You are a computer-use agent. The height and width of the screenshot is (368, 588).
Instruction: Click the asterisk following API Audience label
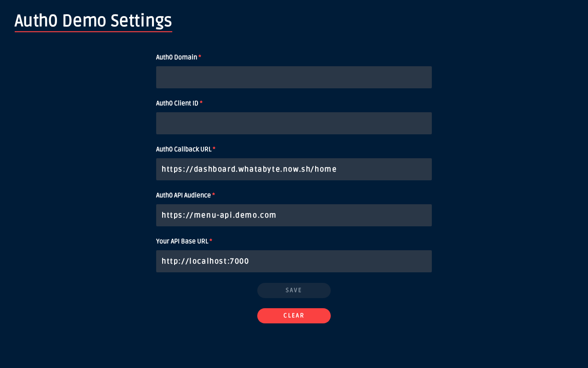pos(214,195)
